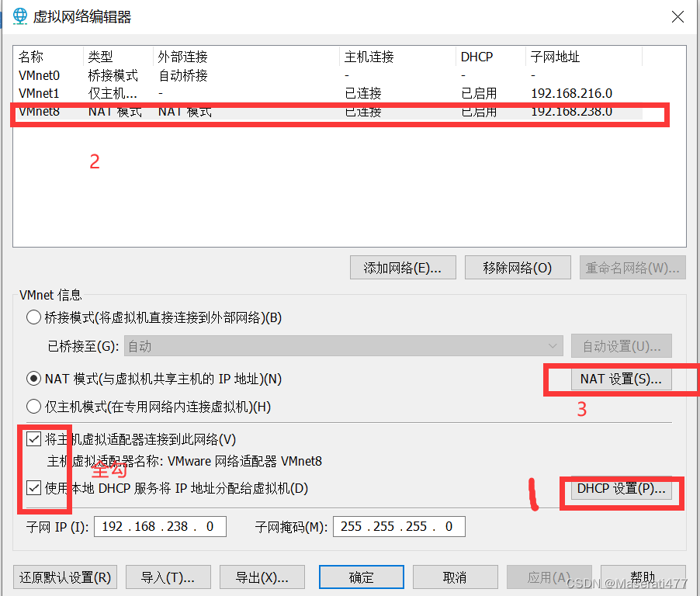Click the 添加网络 button
This screenshot has height=596, width=700.
click(x=403, y=267)
